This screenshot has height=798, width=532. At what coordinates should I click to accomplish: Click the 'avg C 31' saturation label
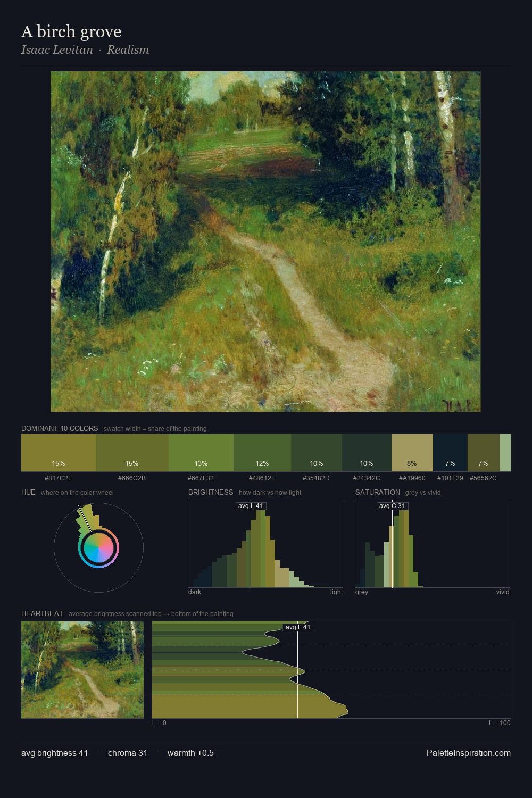tap(392, 506)
